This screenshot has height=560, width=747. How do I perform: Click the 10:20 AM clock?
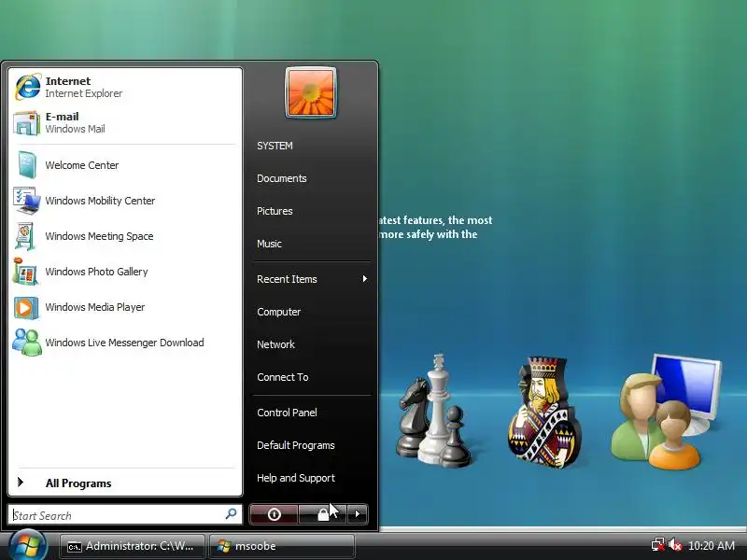[712, 546]
